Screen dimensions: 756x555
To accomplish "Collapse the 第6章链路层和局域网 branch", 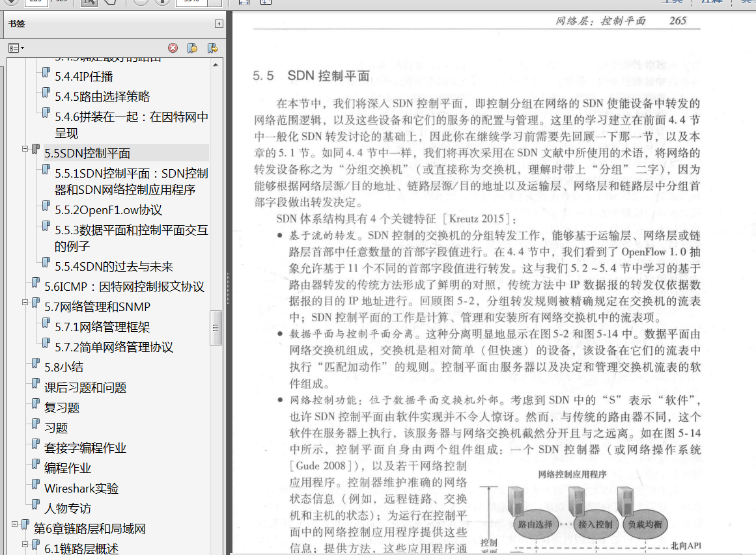I will click(14, 524).
